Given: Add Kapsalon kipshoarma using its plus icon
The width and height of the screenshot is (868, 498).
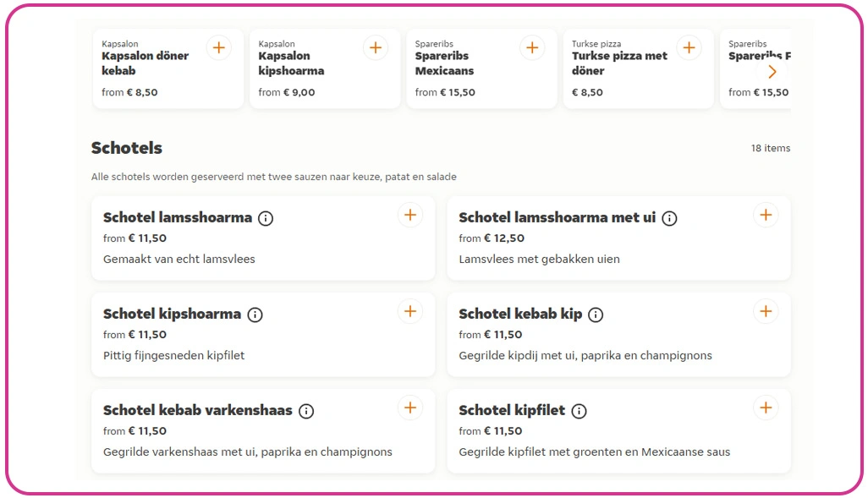Looking at the screenshot, I should pyautogui.click(x=376, y=47).
